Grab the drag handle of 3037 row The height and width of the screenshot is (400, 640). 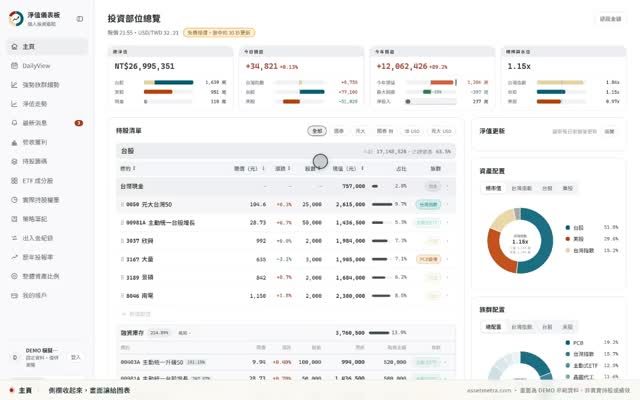[122, 241]
